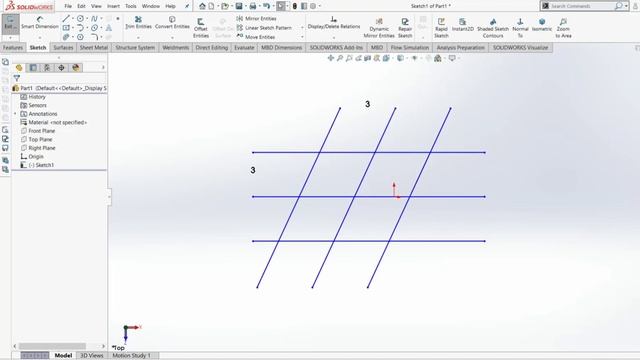Select the Polygon sketch tool
Viewport: 640px width, 360px height.
[x=80, y=37]
